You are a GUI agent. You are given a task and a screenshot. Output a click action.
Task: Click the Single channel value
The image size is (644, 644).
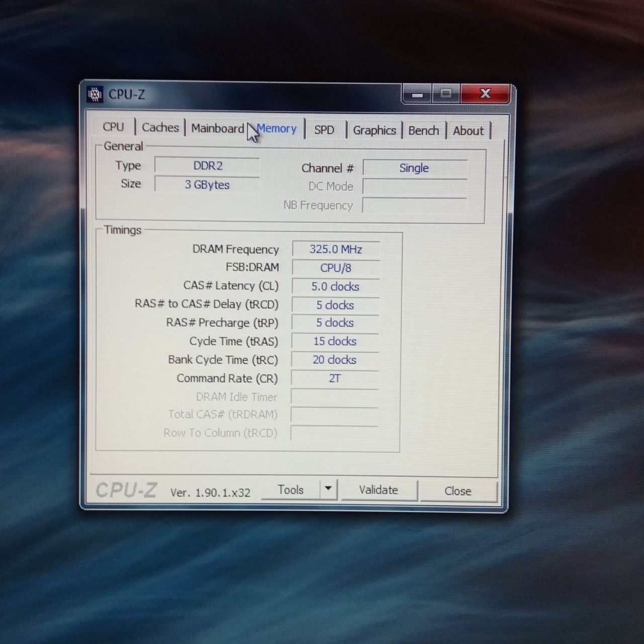tap(415, 168)
